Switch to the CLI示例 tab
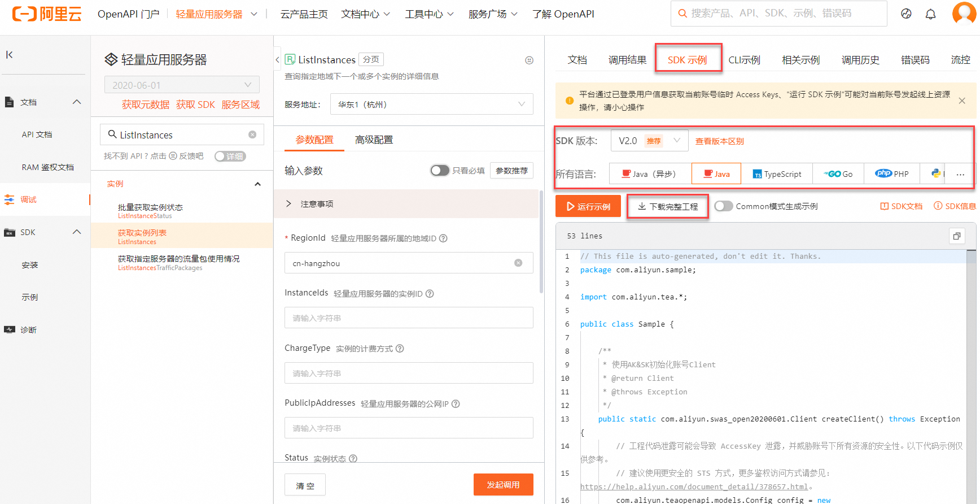Screen dimensions: 980x504 click(744, 60)
